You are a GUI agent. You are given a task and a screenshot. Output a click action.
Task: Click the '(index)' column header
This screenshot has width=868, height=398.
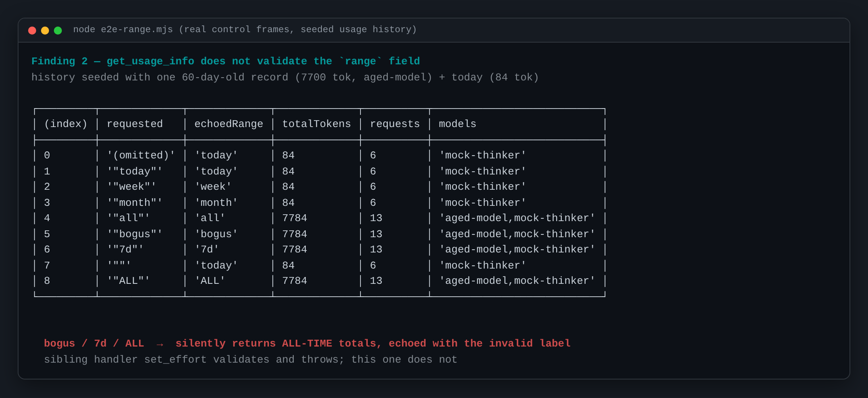coord(66,124)
